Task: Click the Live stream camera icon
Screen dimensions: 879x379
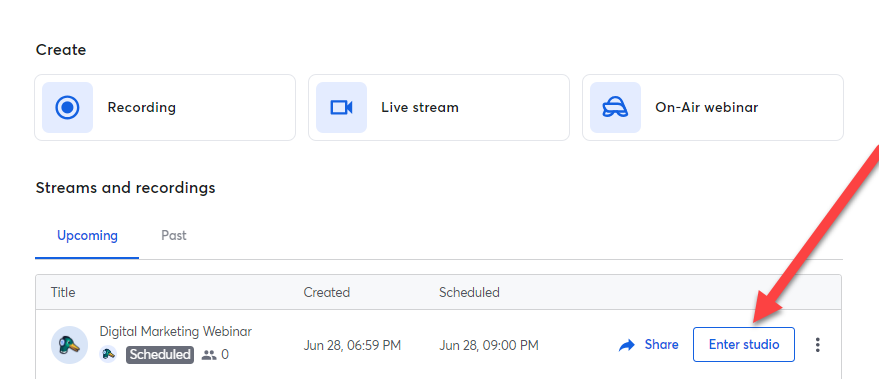Action: point(341,107)
